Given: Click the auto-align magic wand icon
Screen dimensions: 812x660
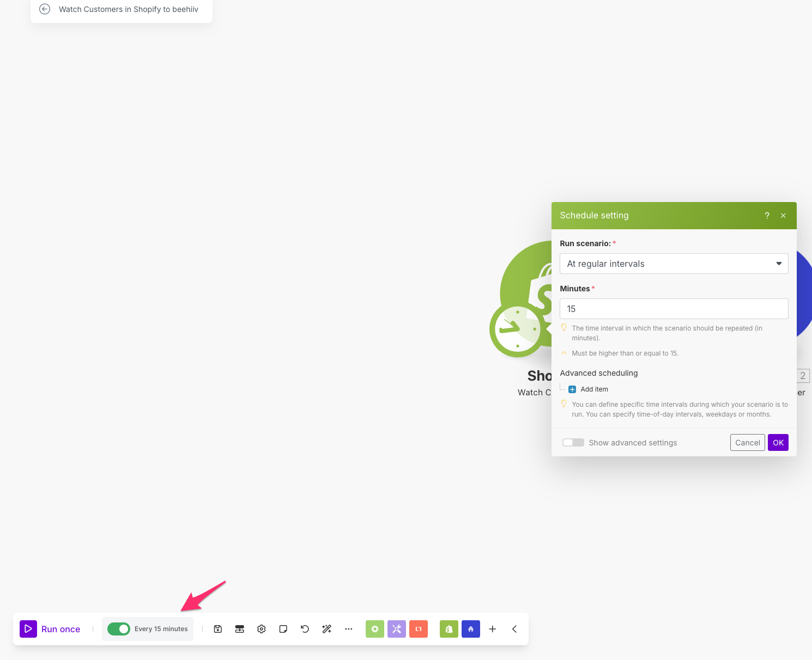Looking at the screenshot, I should 327,629.
